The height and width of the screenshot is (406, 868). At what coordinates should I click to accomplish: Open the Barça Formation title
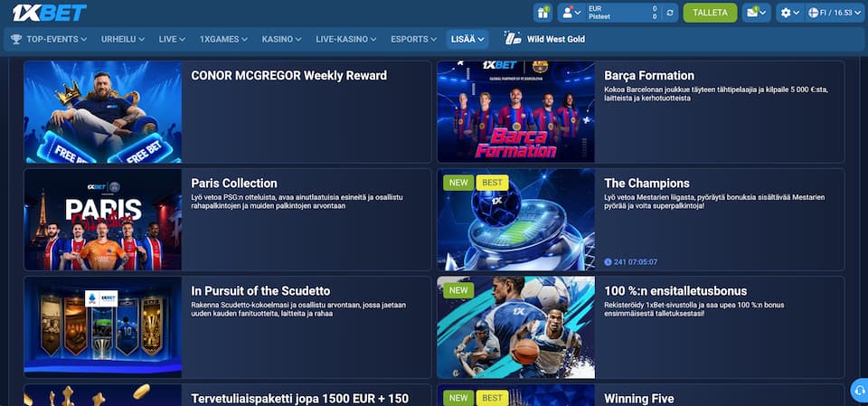pos(649,75)
